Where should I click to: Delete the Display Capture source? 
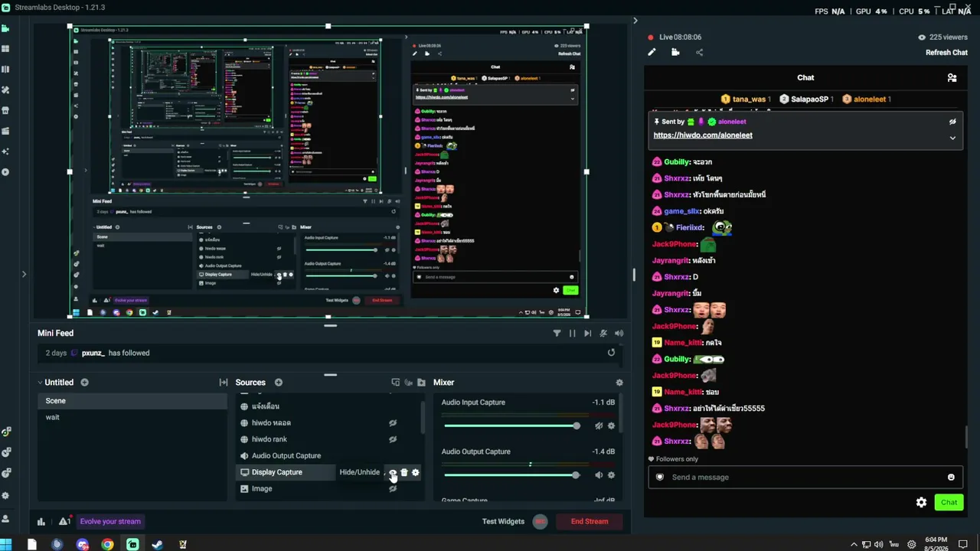click(x=404, y=472)
